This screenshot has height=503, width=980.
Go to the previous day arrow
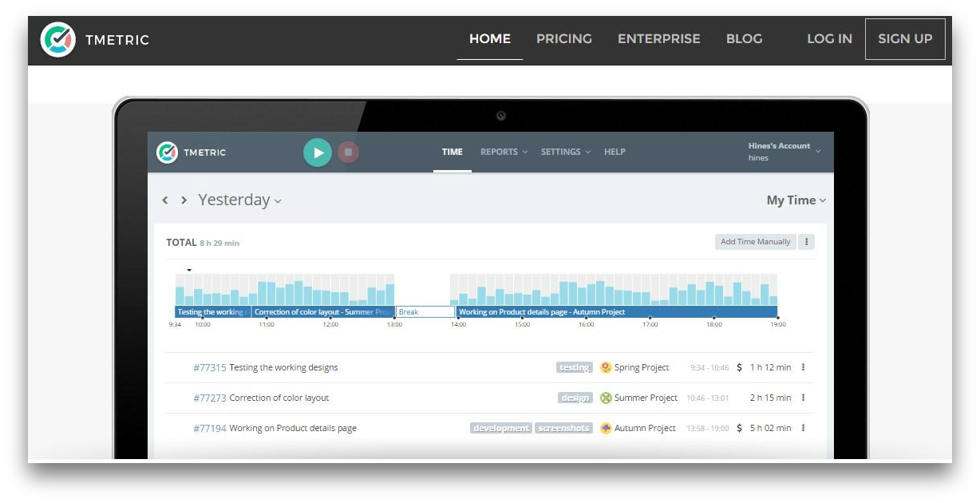165,200
